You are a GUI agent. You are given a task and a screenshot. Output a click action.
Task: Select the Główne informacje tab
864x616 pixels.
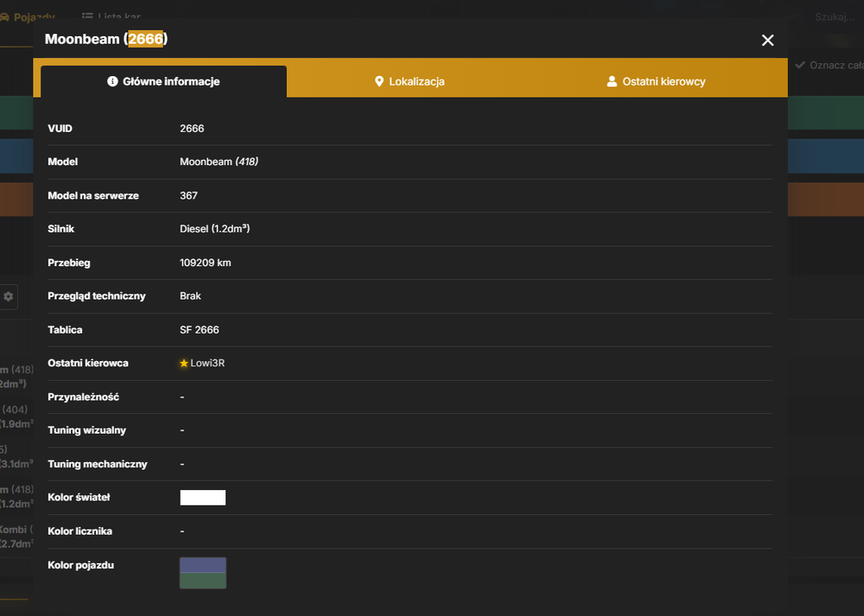coord(163,81)
